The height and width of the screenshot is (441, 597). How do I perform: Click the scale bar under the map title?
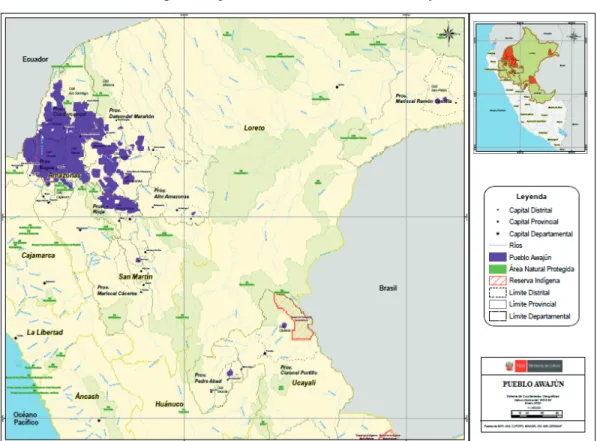tap(536, 414)
